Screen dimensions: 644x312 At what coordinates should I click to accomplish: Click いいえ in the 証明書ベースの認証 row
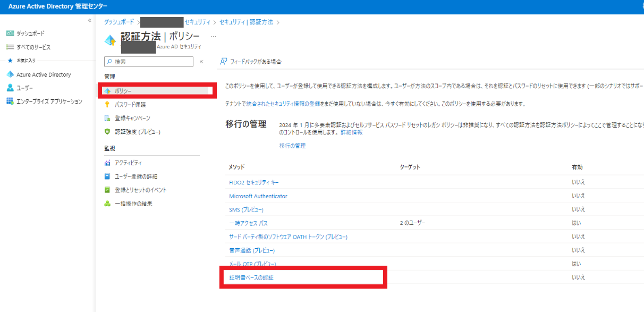pyautogui.click(x=578, y=277)
